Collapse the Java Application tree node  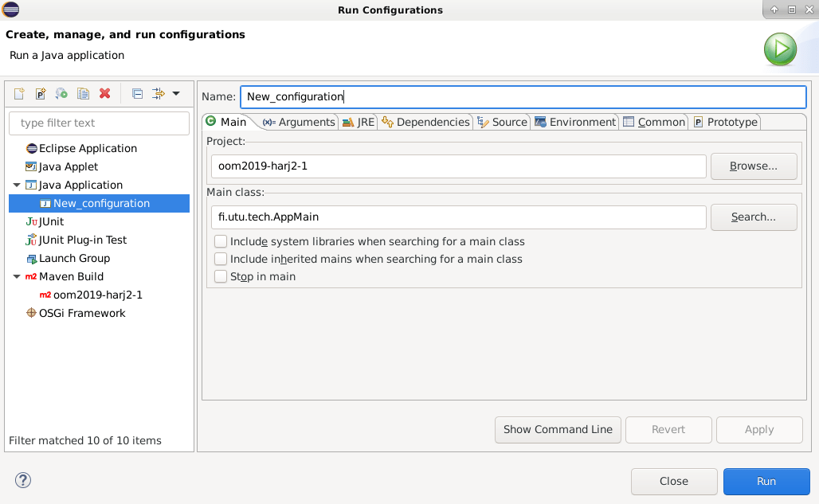point(17,185)
